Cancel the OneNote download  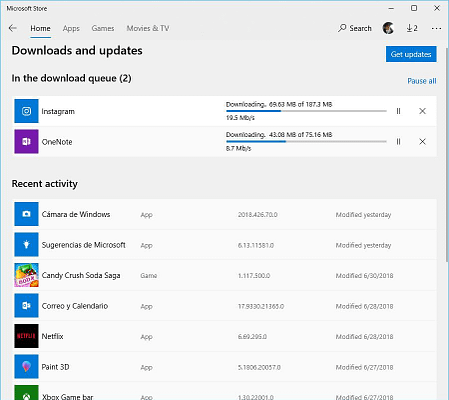[422, 142]
